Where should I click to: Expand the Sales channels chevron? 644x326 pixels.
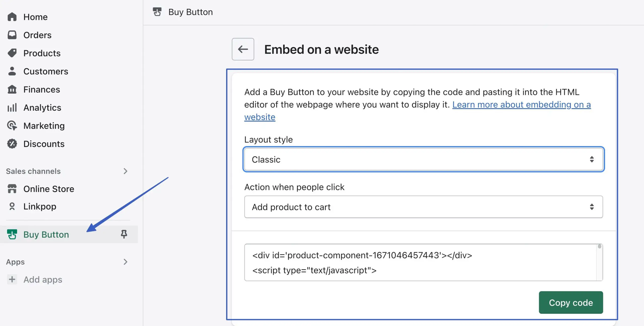[126, 171]
